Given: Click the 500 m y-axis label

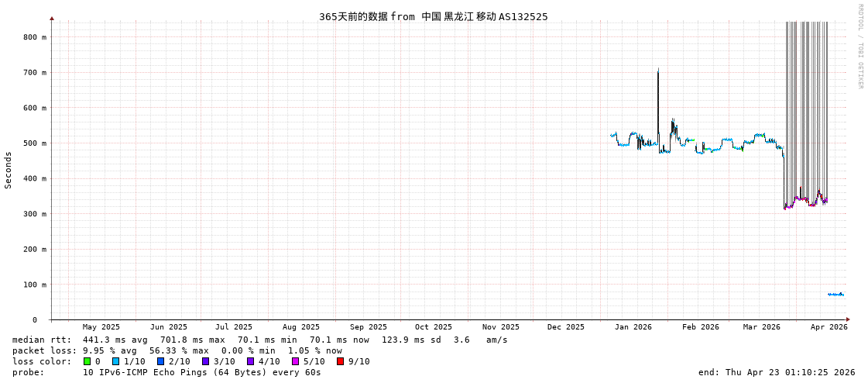Looking at the screenshot, I should (34, 143).
